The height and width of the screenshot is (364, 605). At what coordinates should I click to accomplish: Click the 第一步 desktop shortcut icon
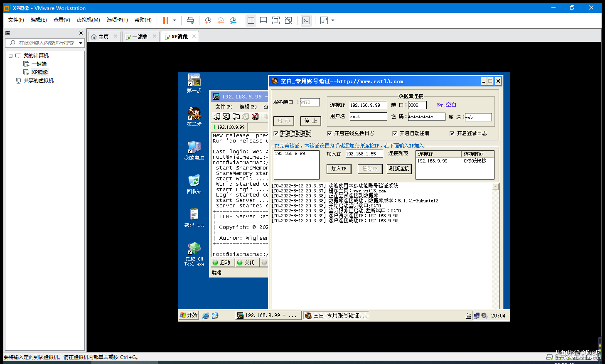pyautogui.click(x=194, y=83)
